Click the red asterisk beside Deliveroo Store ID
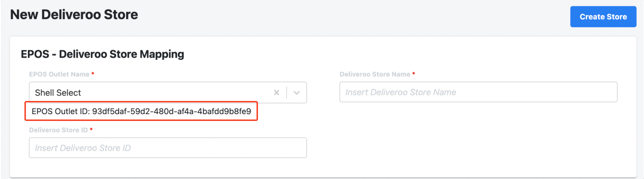This screenshot has width=644, height=179. [91, 129]
